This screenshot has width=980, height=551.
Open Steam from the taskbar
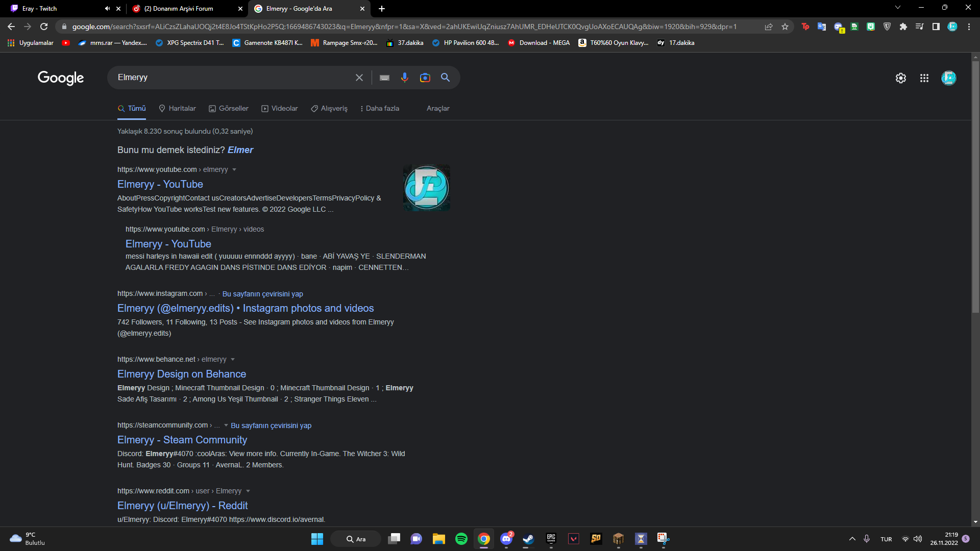point(528,539)
